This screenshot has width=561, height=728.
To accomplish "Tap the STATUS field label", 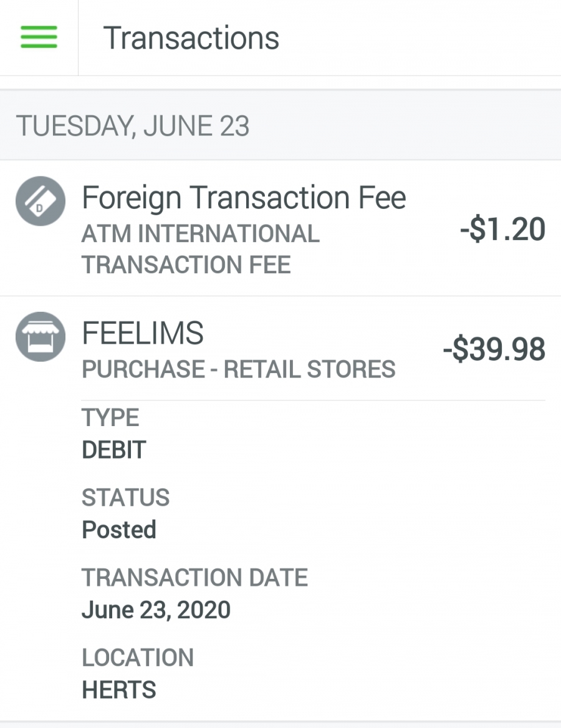I will point(126,497).
